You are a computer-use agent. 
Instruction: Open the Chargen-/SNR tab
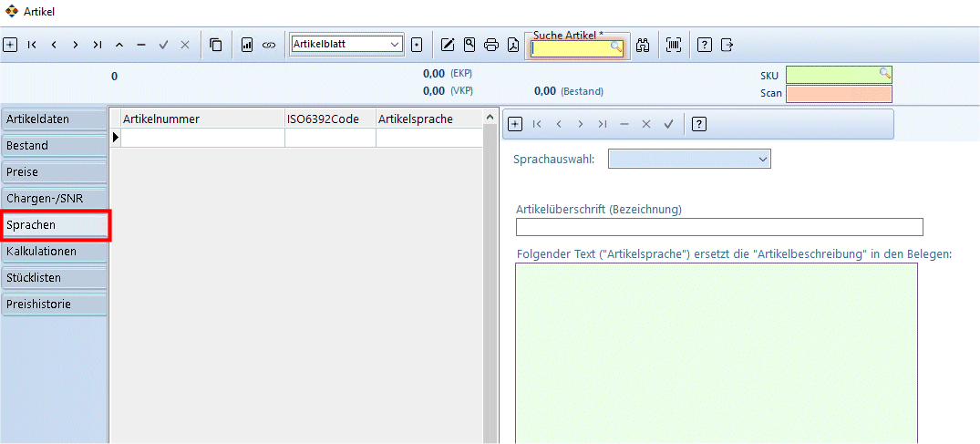pos(54,199)
